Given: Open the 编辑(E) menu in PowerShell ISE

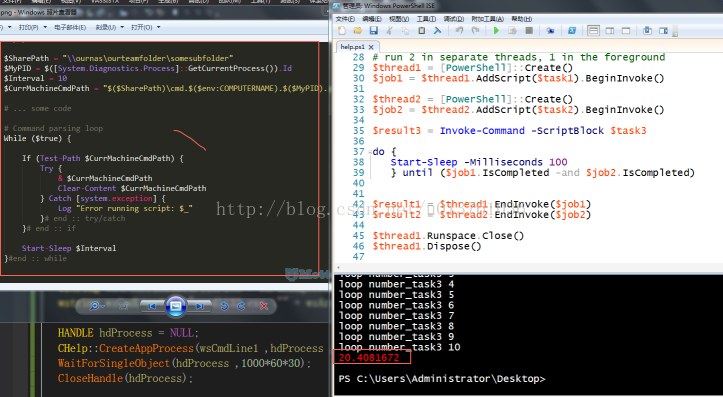Looking at the screenshot, I should [x=372, y=19].
